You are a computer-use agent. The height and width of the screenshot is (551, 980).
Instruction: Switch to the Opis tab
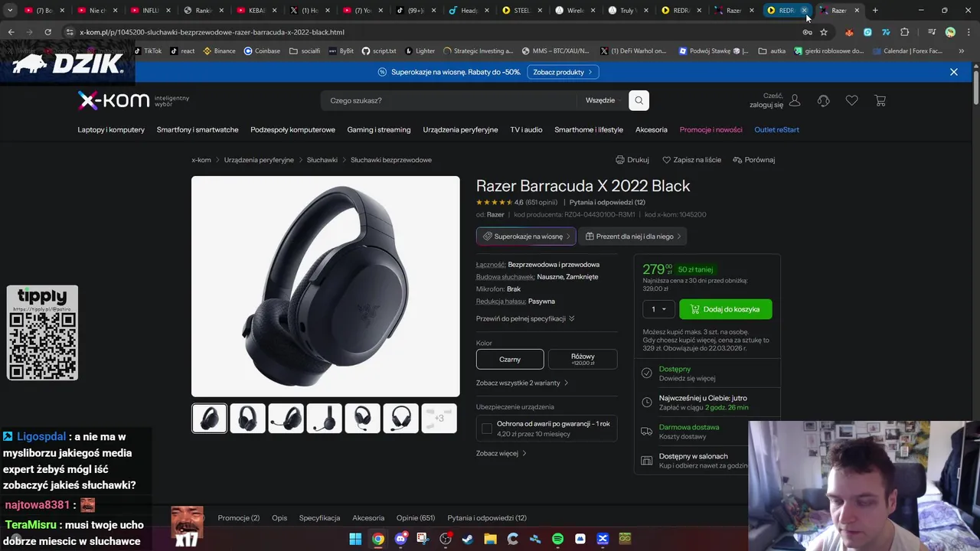coord(279,518)
